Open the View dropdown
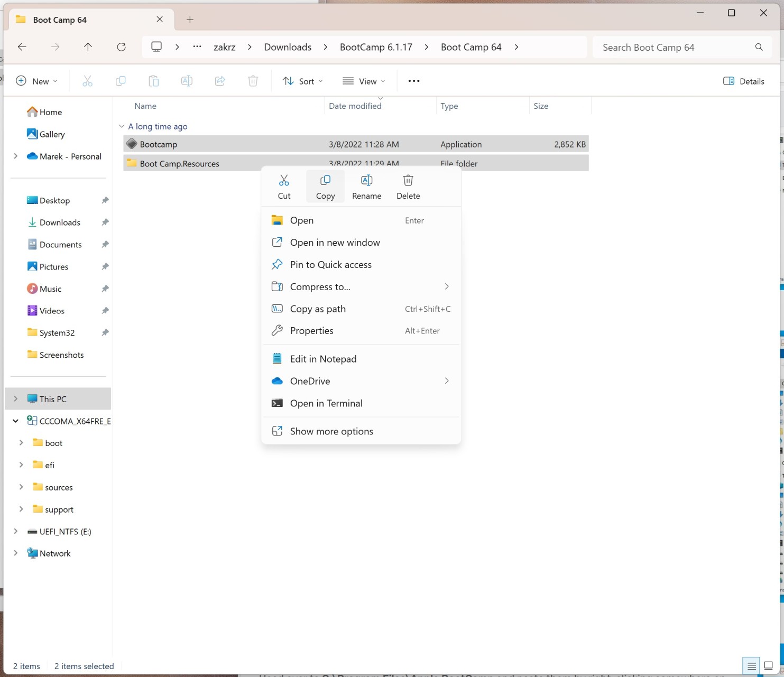Image resolution: width=784 pixels, height=677 pixels. point(364,81)
